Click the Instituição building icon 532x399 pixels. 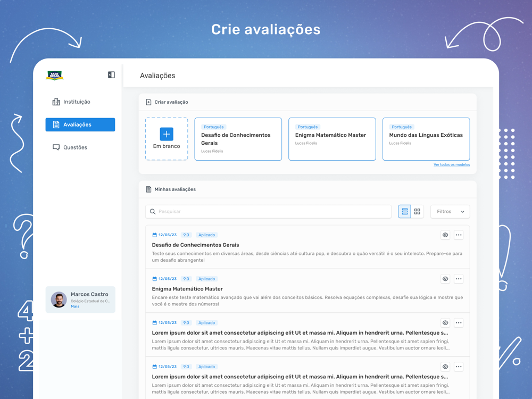tap(56, 102)
